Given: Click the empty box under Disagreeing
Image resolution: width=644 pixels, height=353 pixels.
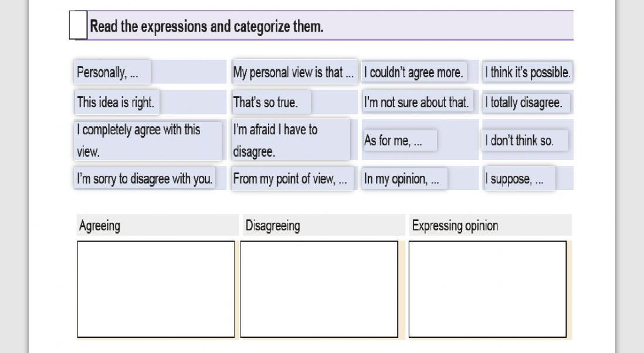Looking at the screenshot, I should point(319,290).
